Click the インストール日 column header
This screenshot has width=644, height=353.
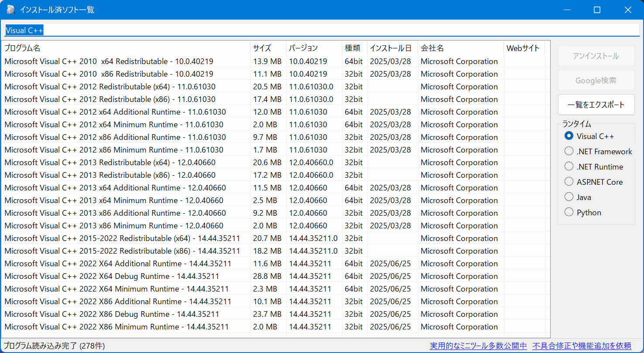point(391,48)
